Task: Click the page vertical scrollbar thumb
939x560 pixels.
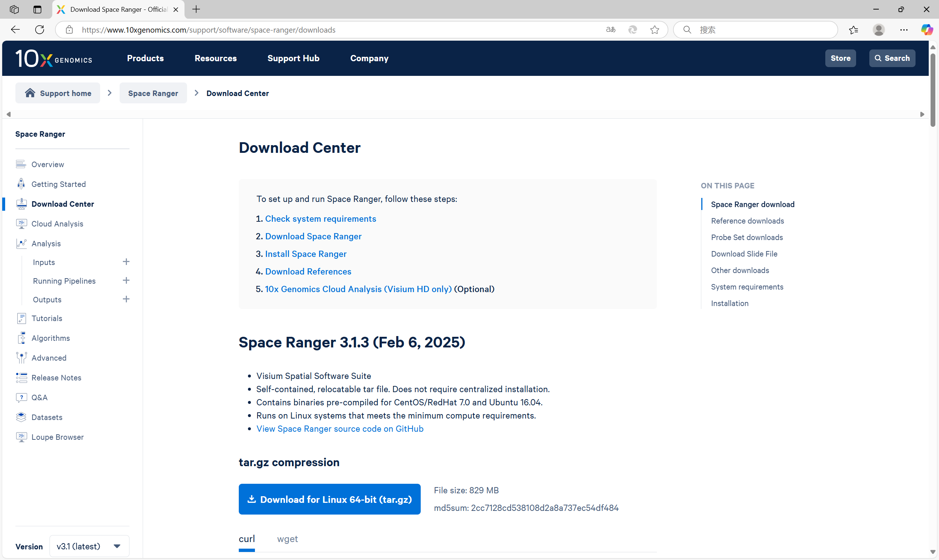Action: click(933, 90)
